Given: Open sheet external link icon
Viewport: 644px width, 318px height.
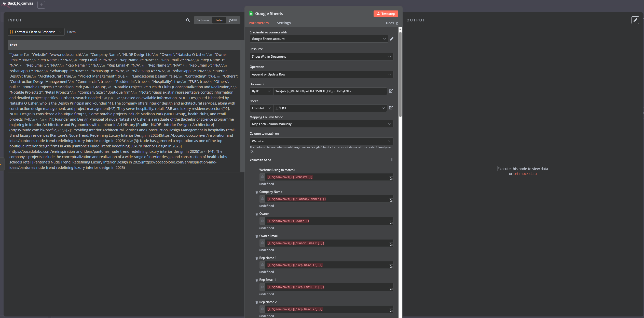Looking at the screenshot, I should 391,108.
